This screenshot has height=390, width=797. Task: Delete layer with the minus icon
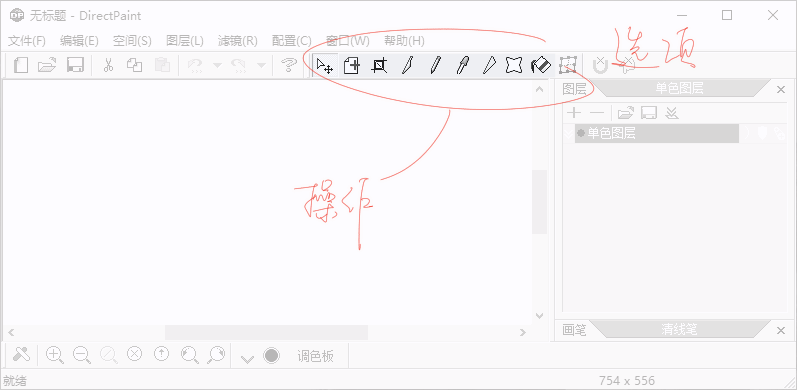pos(597,113)
